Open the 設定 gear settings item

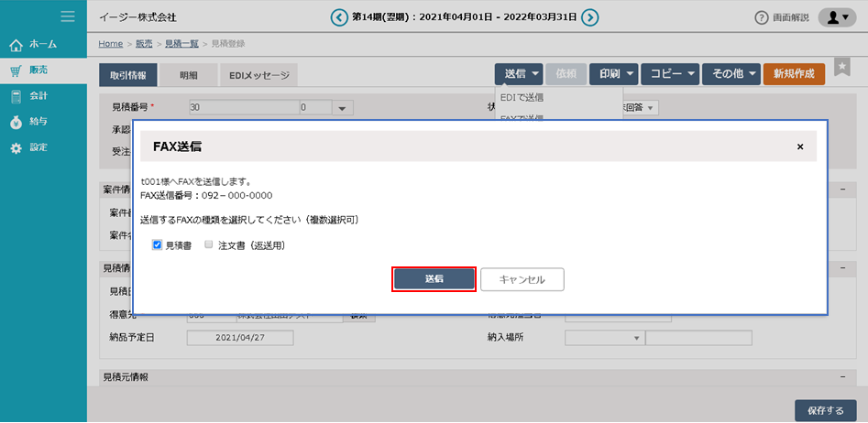(x=16, y=147)
